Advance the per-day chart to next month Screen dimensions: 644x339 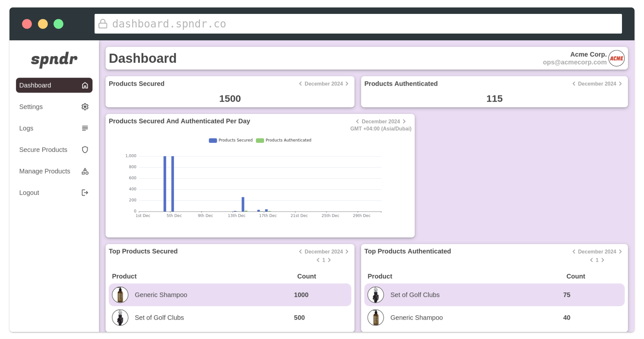click(404, 121)
